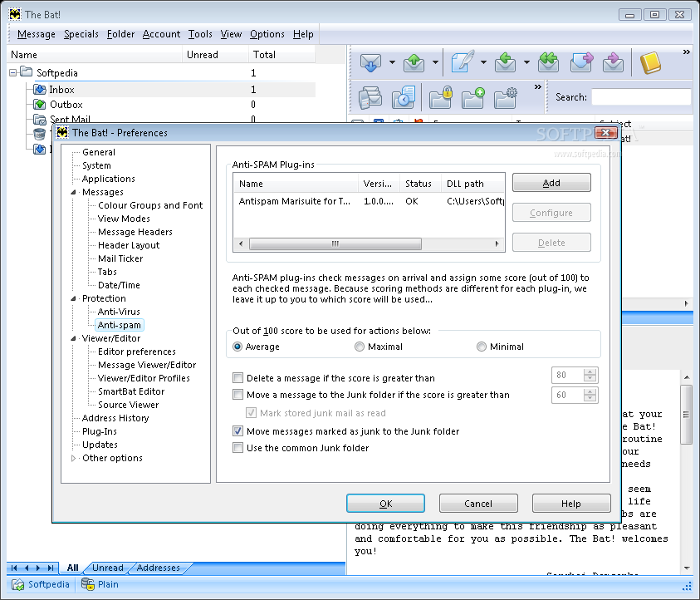Viewport: 700px width, 600px height.
Task: Confirm preferences with OK button
Action: 386,504
